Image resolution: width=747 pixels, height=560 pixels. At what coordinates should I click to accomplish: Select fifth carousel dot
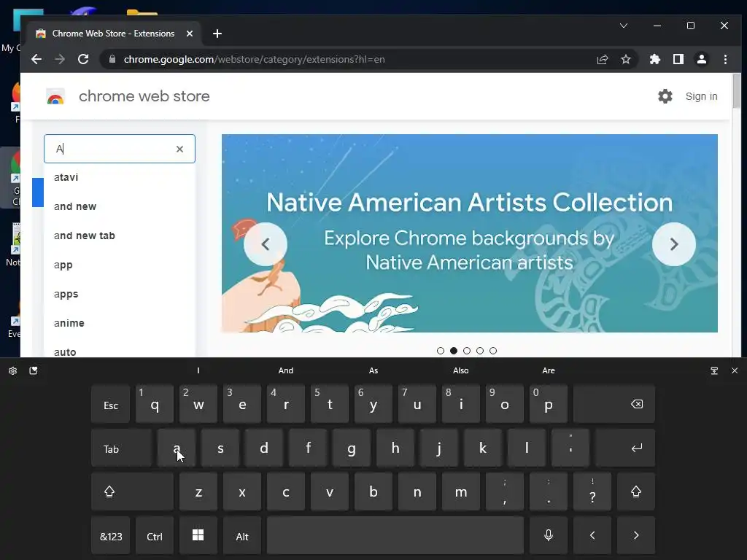(493, 351)
